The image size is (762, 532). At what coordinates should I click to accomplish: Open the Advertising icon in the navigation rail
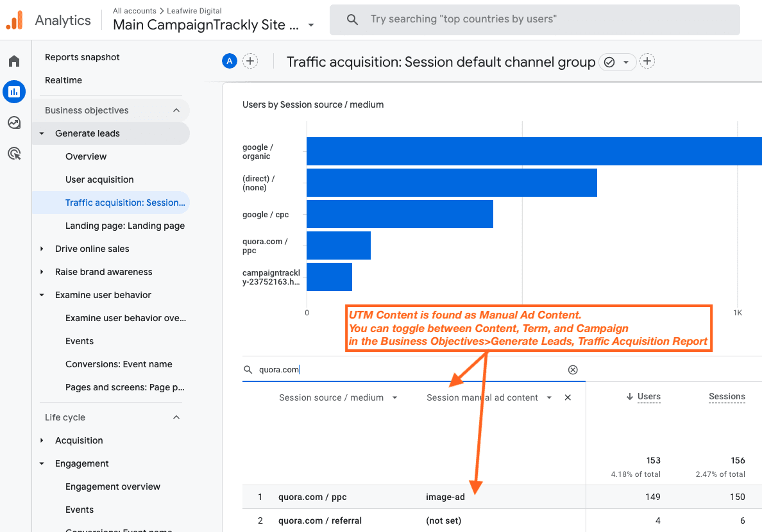pos(13,153)
